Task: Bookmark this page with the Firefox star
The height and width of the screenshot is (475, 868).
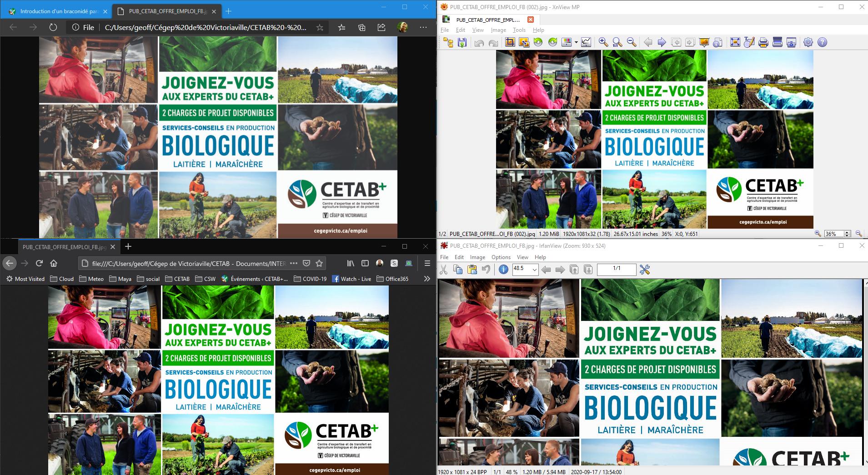Action: (320, 263)
